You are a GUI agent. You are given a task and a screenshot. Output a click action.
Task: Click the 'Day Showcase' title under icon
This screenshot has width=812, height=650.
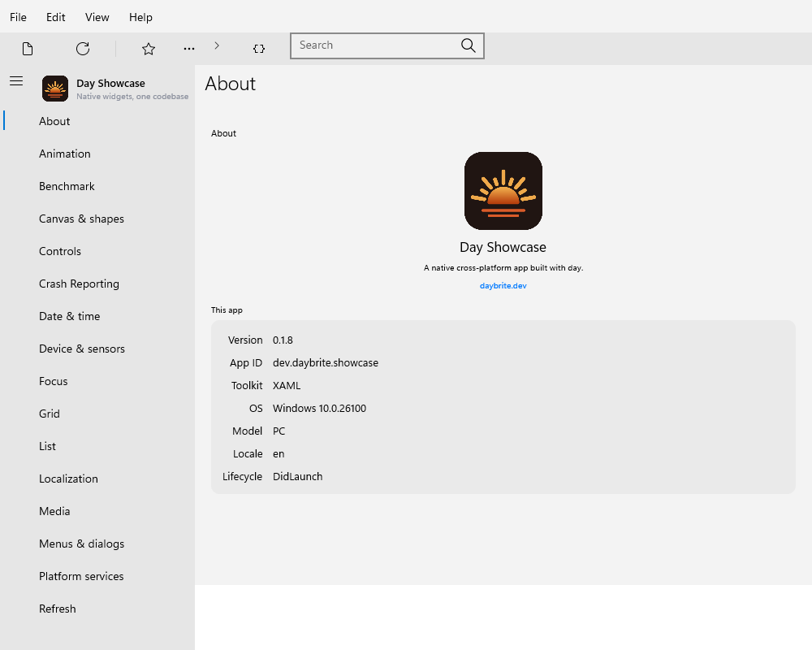coord(503,247)
